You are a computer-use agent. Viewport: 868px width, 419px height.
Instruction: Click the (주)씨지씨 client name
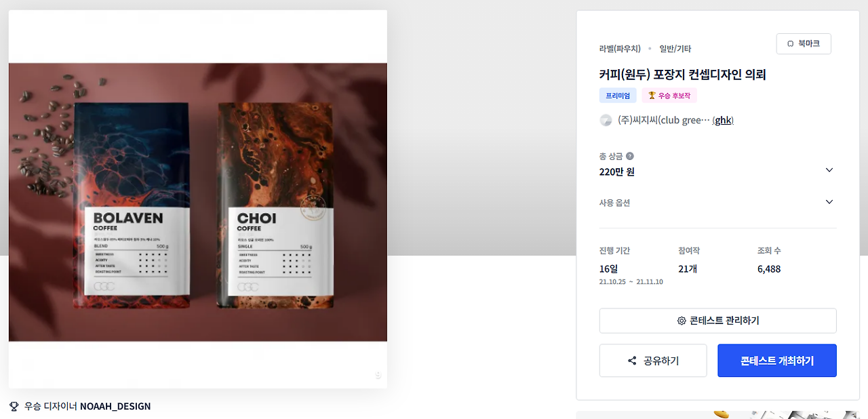[663, 120]
